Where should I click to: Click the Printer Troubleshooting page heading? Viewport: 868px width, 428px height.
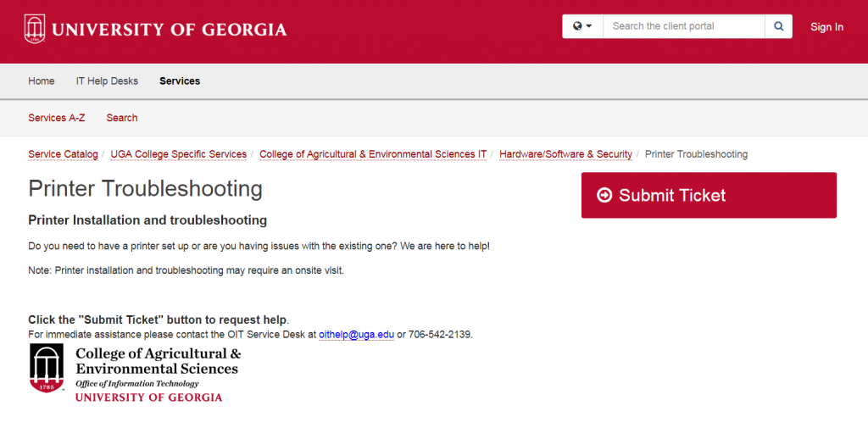[x=146, y=189]
